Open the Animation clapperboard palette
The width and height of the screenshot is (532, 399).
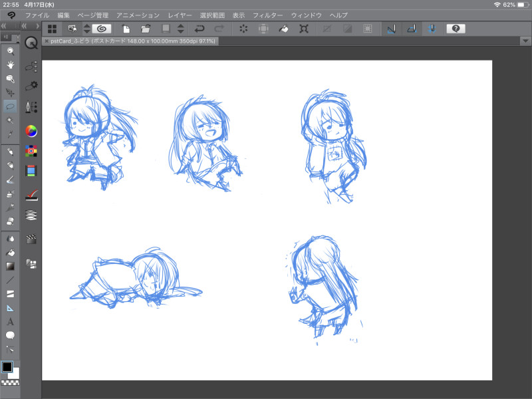31,239
